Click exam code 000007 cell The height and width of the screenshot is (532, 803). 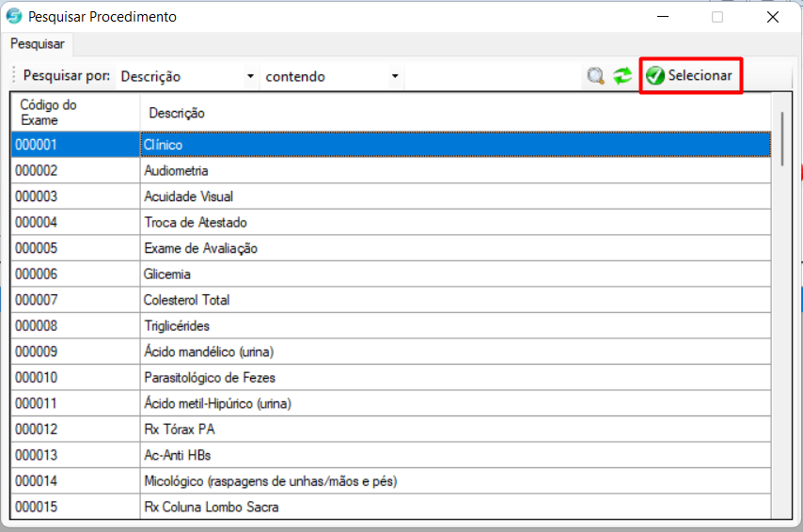[75, 300]
